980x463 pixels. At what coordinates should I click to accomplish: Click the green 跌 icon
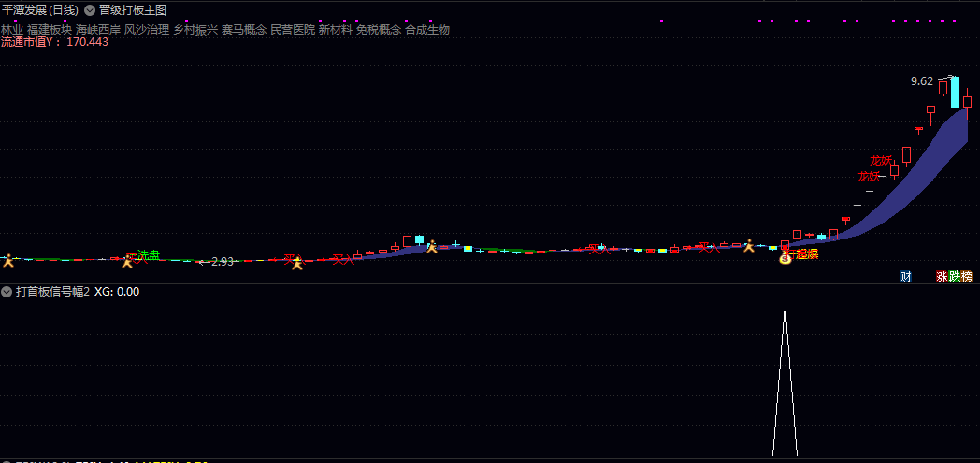(955, 276)
